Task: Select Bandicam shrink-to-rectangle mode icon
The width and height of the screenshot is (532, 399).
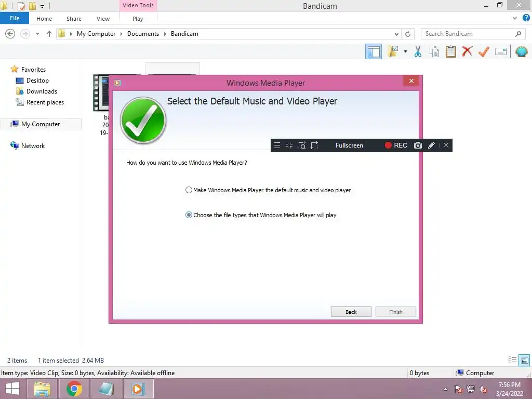Action: [x=289, y=145]
